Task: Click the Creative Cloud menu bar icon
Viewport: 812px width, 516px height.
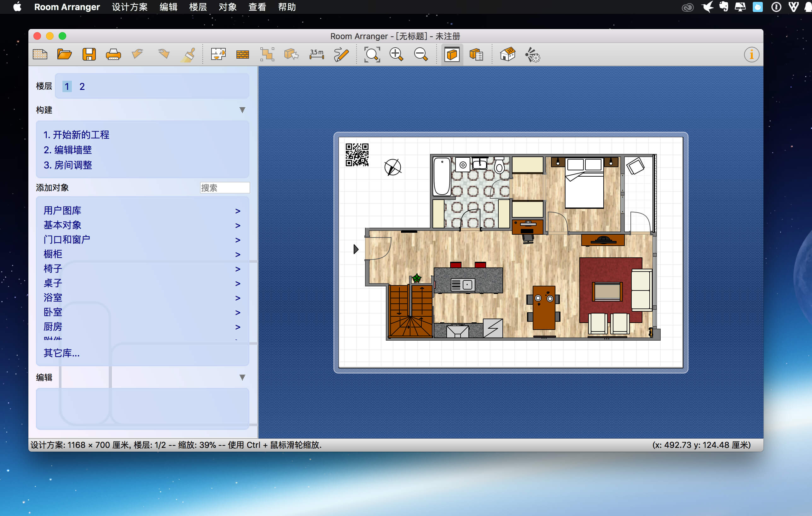Action: (687, 7)
